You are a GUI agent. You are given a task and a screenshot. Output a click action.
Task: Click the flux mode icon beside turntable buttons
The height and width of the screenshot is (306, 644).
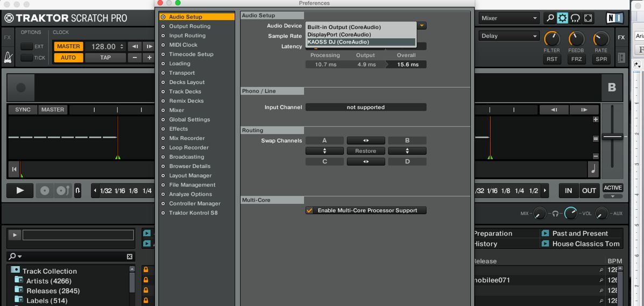(77, 190)
